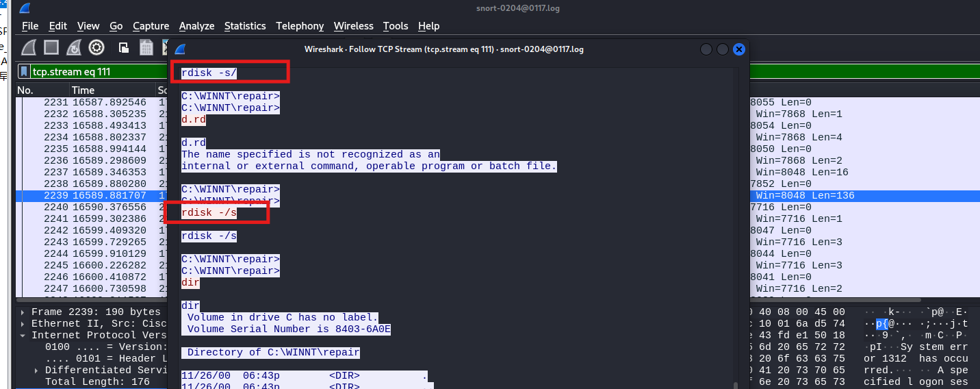Click the filter bookmark icon
The height and width of the screenshot is (389, 980).
(x=24, y=71)
